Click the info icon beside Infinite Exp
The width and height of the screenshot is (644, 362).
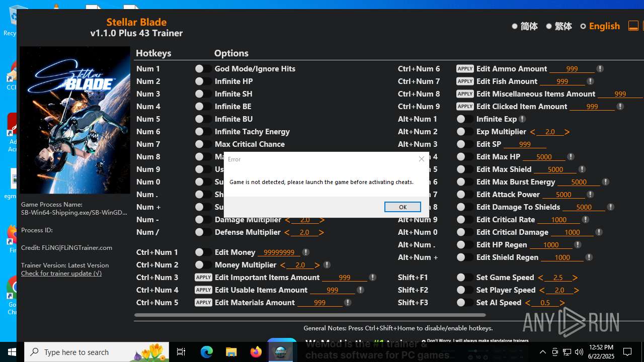coord(522,119)
